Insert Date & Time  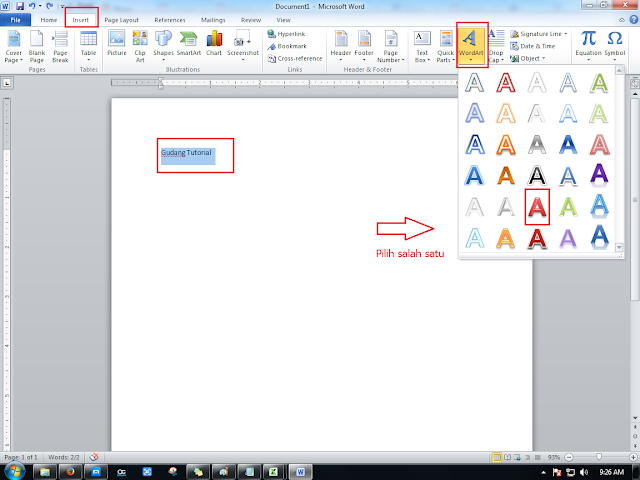(533, 46)
